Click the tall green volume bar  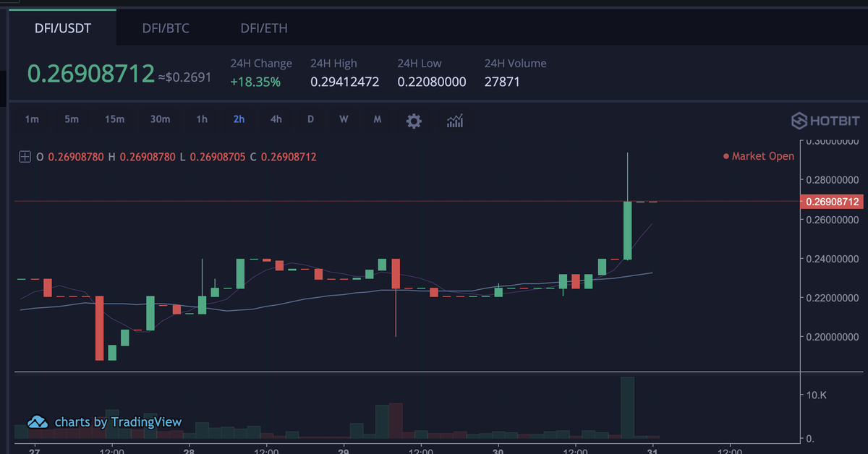coord(627,408)
